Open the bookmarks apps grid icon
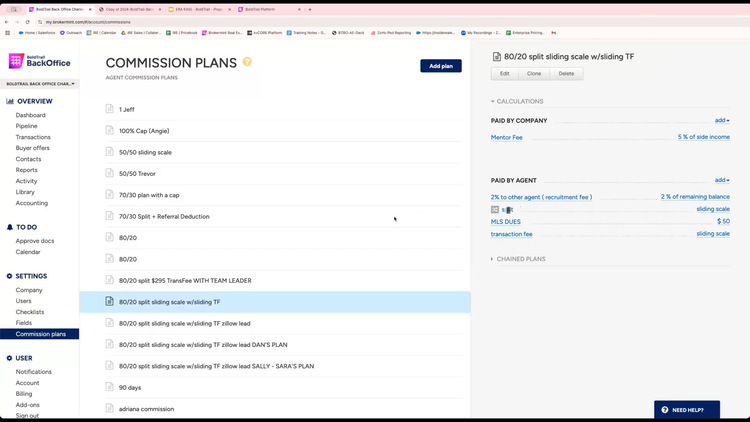This screenshot has height=422, width=750. point(7,33)
